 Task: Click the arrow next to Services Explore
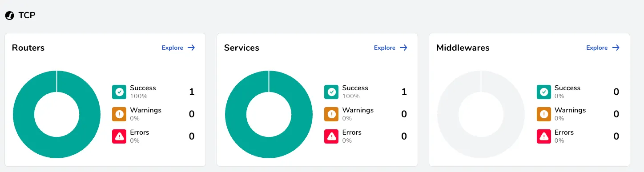[403, 48]
